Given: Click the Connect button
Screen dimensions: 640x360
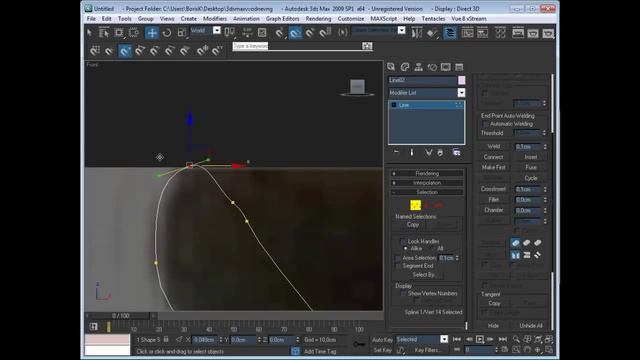Looking at the screenshot, I should click(x=493, y=157).
